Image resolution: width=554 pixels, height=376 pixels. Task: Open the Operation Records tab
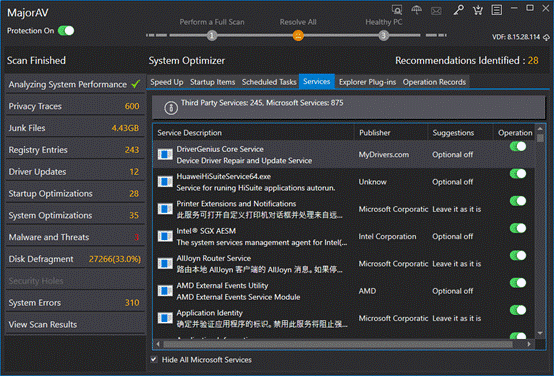(434, 82)
